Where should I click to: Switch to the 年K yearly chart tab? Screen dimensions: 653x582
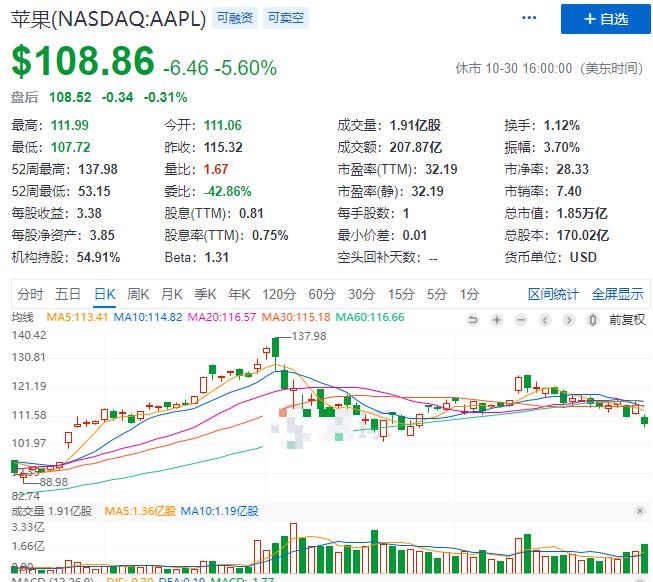(x=239, y=294)
